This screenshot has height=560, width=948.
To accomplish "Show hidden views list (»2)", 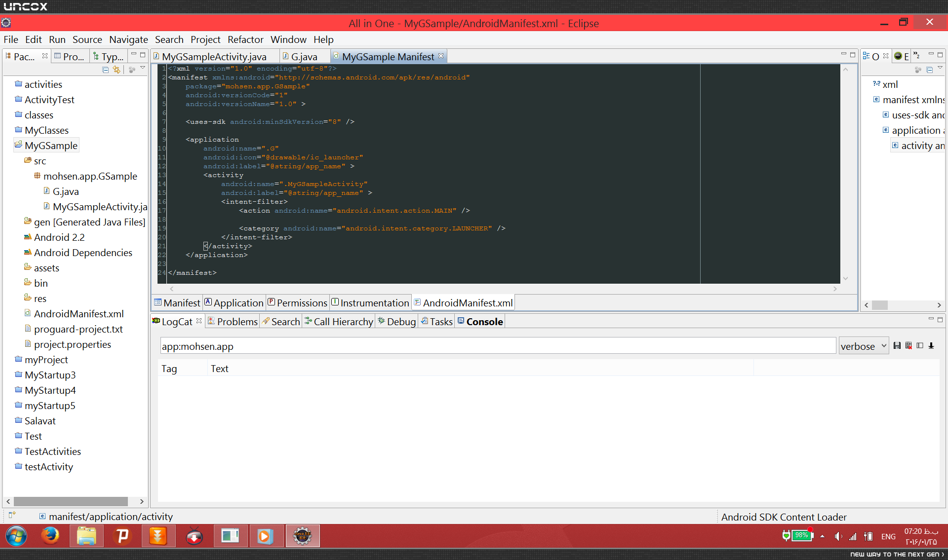I will (x=916, y=55).
